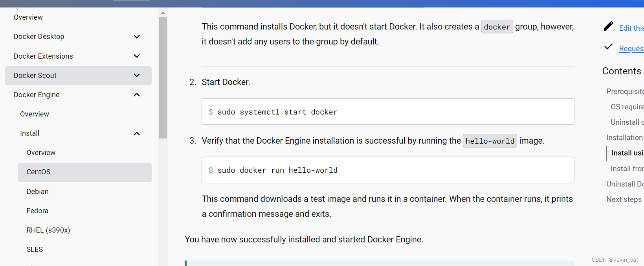The image size is (644, 266).
Task: Click the sidebar scrollbar thumb
Action: click(x=163, y=78)
